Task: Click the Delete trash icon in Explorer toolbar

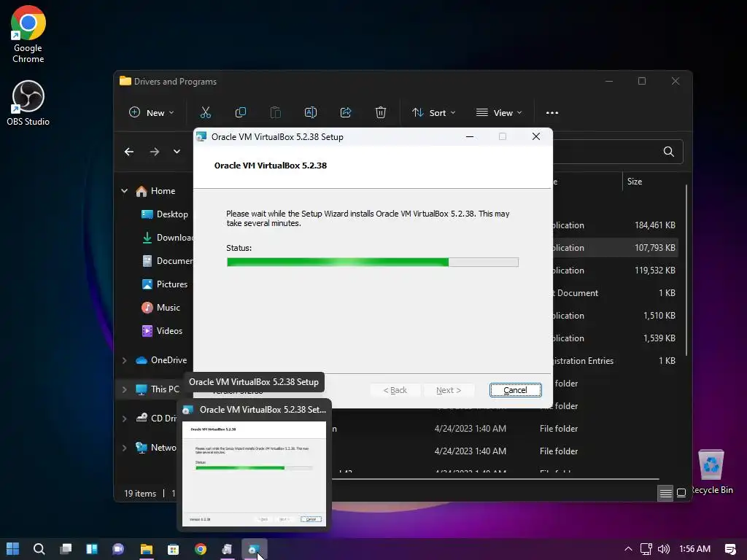Action: point(381,113)
